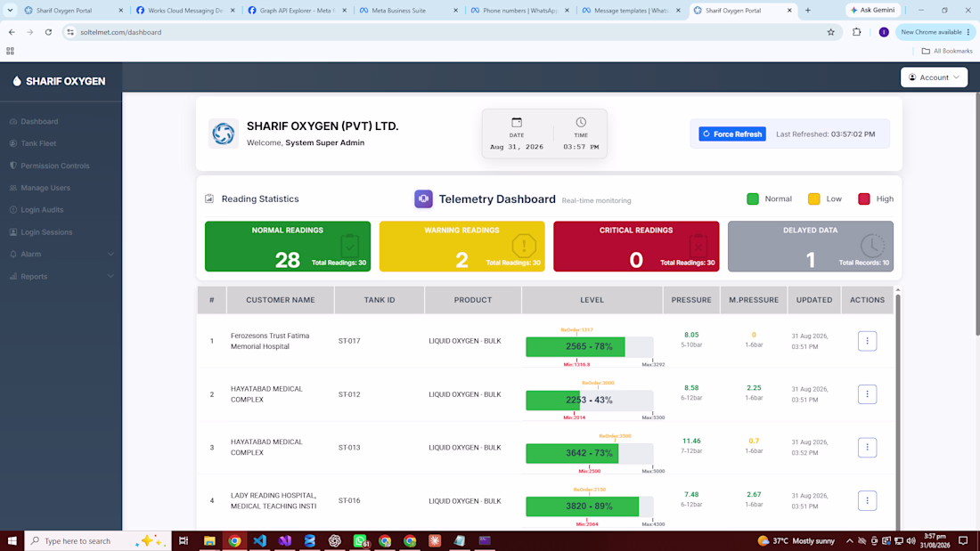Viewport: 980px width, 551px height.
Task: Open Login Audits page
Action: 37,210
